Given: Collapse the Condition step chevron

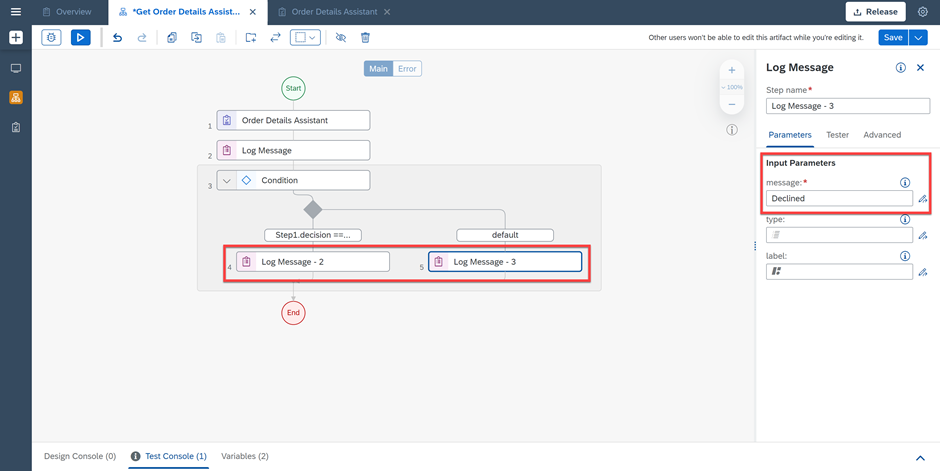Looking at the screenshot, I should click(227, 180).
